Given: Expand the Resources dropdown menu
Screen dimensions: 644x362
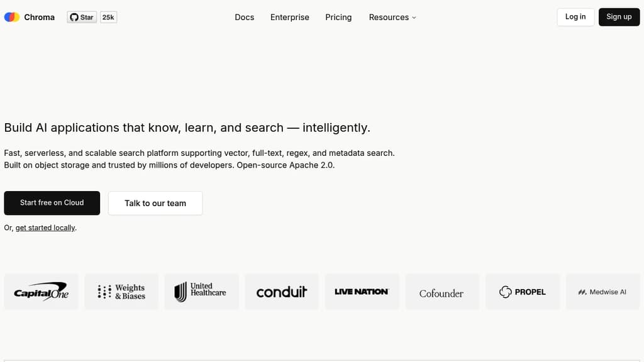Looking at the screenshot, I should tap(392, 17).
